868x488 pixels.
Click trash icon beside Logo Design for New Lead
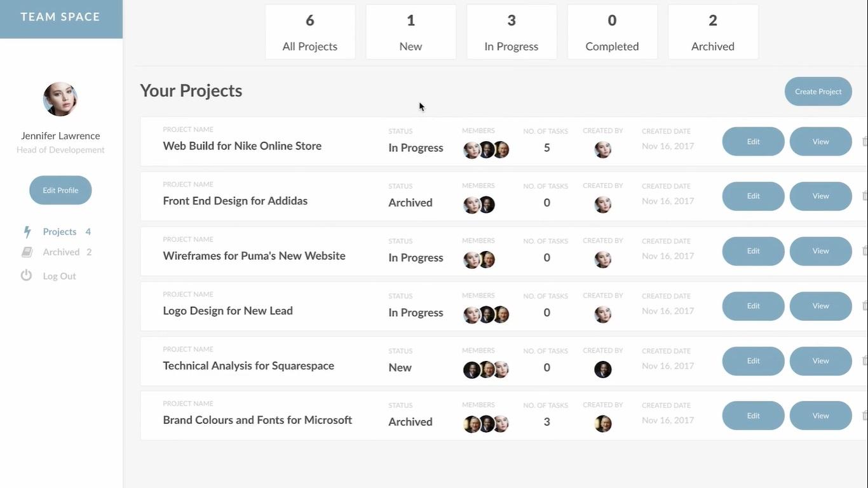(864, 306)
